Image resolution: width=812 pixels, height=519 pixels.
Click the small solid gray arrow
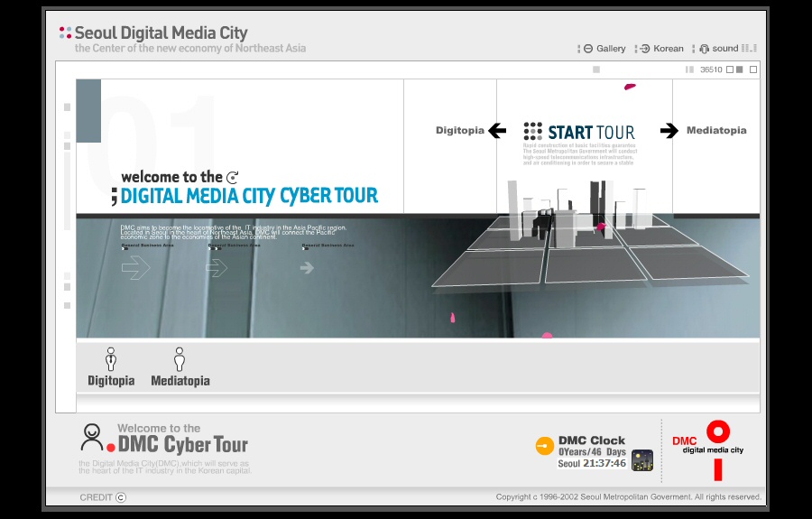[x=307, y=268]
